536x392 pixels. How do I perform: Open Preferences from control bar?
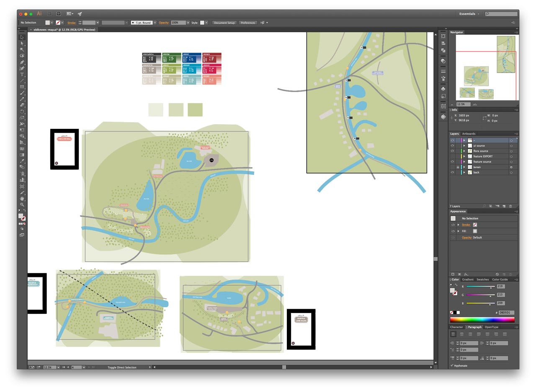248,23
